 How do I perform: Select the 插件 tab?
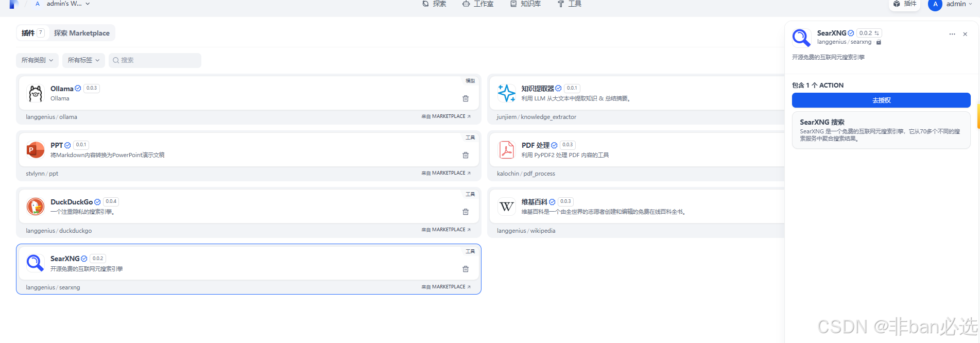coord(33,33)
